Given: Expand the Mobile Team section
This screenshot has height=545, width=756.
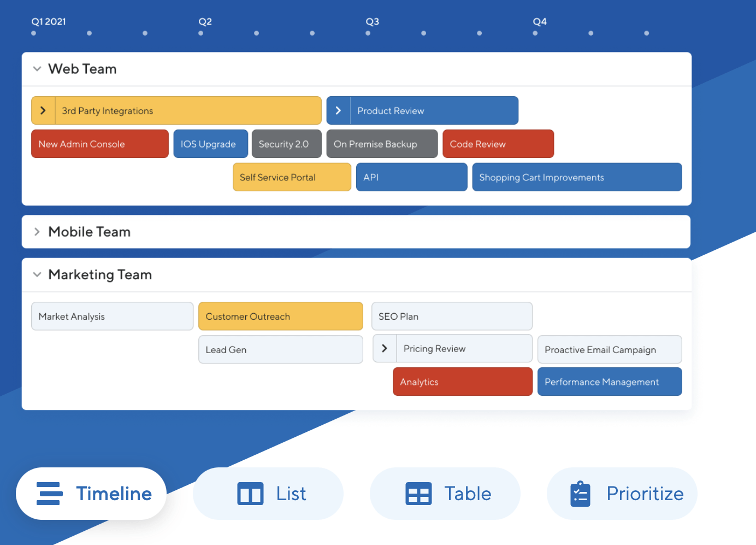Looking at the screenshot, I should [x=37, y=232].
